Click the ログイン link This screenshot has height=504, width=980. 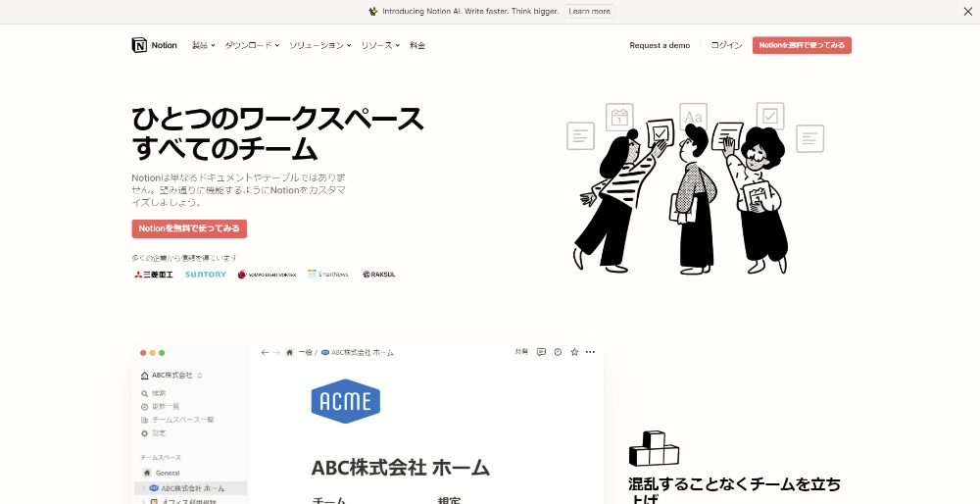coord(726,45)
